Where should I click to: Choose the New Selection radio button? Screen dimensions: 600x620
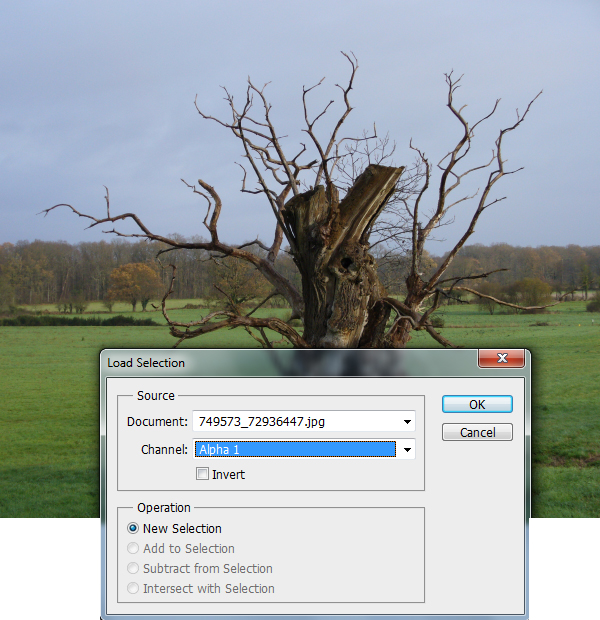point(134,528)
